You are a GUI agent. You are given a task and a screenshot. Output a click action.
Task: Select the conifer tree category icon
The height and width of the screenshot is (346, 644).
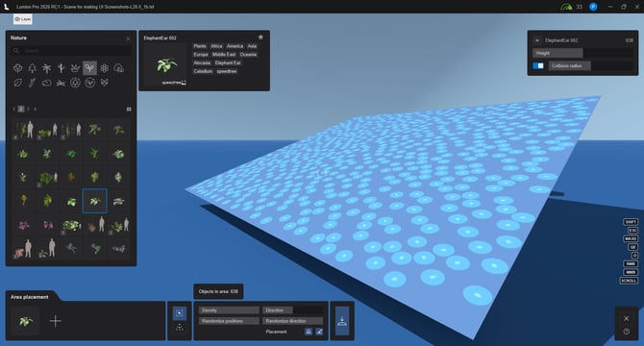pos(33,68)
